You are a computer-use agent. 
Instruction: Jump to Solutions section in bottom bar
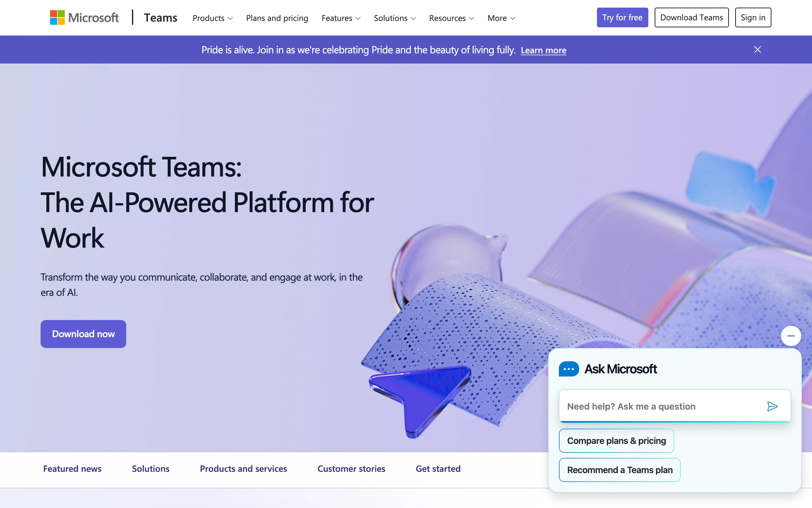[x=150, y=469]
